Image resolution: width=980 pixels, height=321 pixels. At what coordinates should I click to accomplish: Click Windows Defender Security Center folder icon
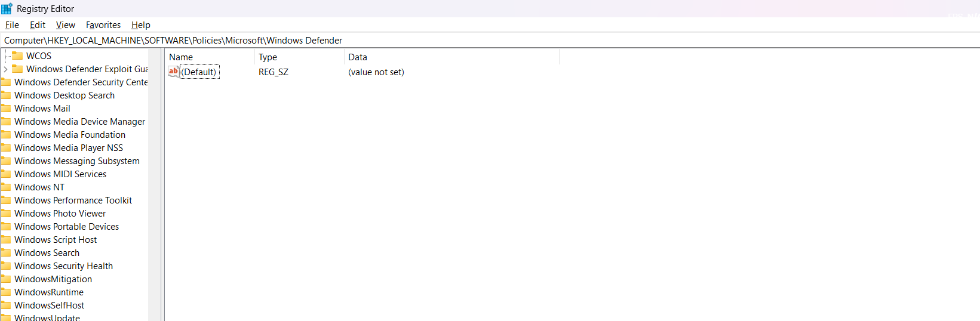(x=6, y=82)
